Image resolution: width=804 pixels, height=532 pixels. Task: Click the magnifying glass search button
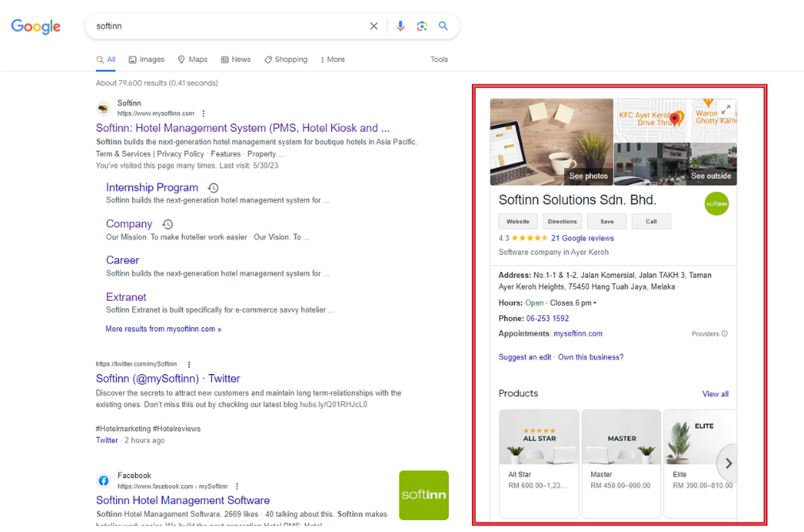443,26
